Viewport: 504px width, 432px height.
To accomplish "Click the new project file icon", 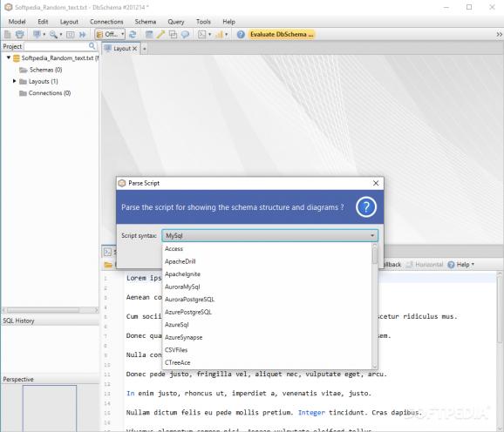I will [x=7, y=34].
